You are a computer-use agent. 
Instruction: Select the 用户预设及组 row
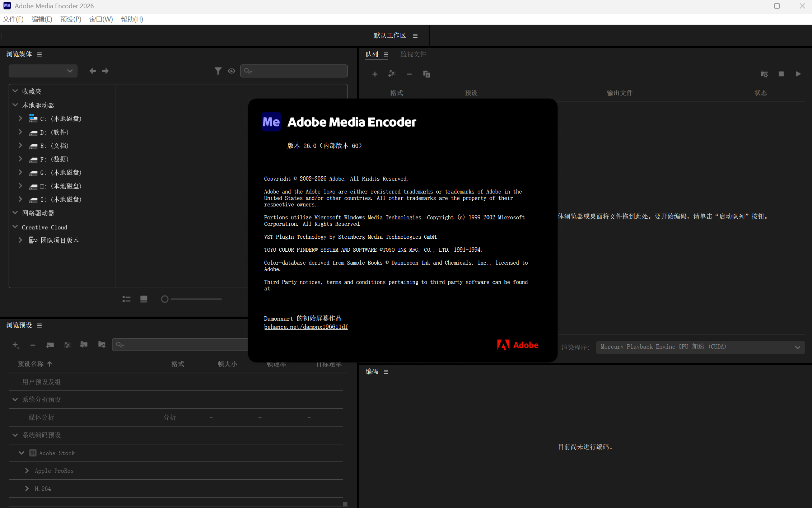(176, 382)
